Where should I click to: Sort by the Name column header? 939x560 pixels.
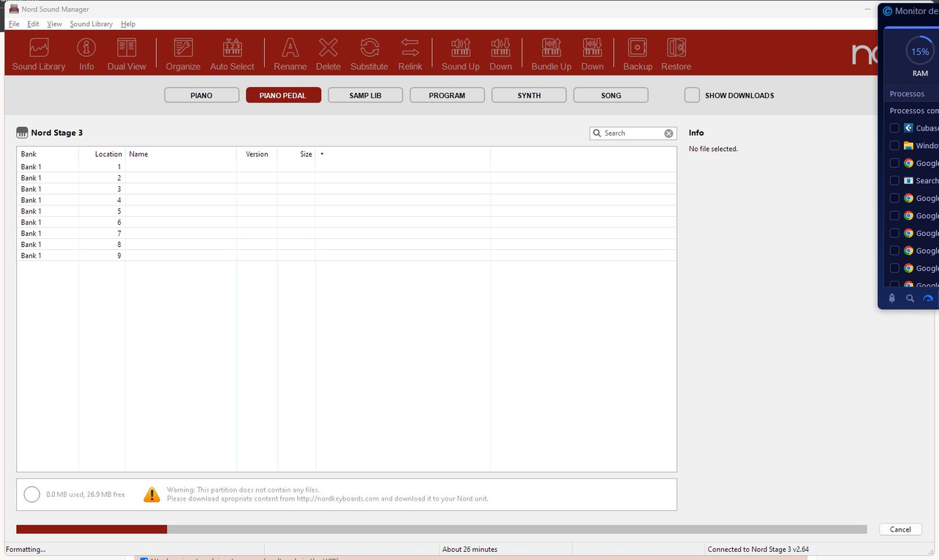coord(181,154)
